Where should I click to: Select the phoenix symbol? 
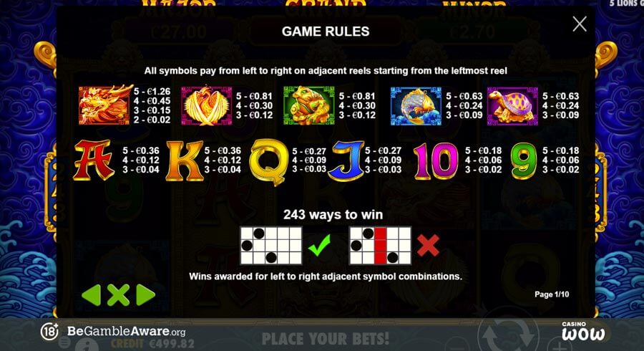pos(207,105)
